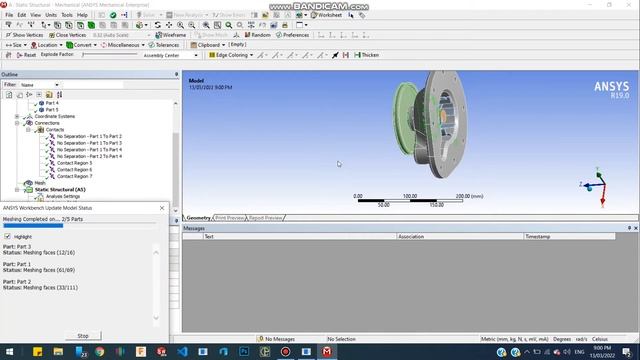The image size is (640, 360).
Task: Open the Edge Coloring dropdown
Action: pos(231,55)
